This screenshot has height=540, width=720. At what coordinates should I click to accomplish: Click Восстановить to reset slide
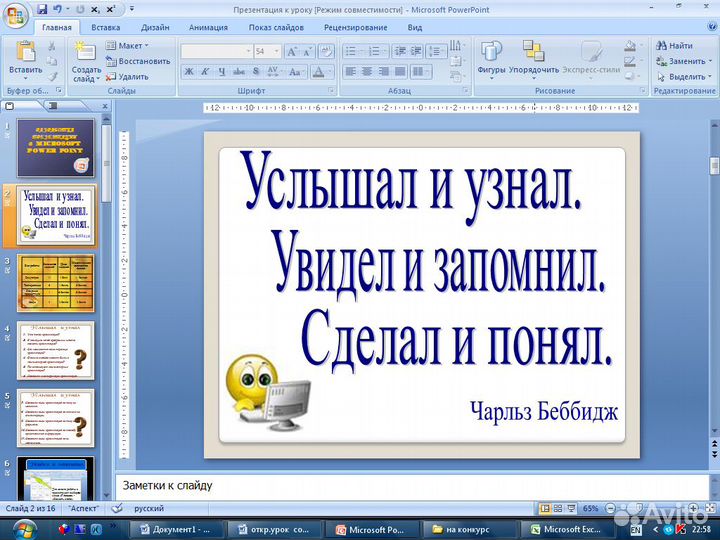pyautogui.click(x=138, y=61)
